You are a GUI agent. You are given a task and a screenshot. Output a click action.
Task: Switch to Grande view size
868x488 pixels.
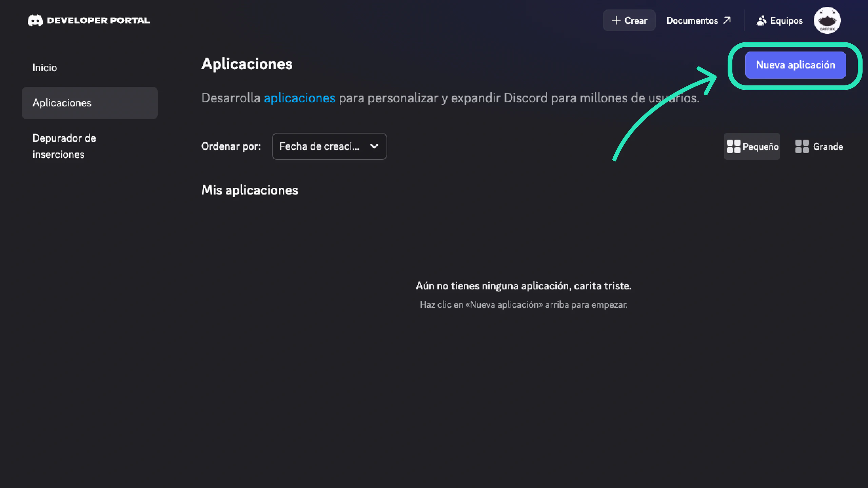click(819, 146)
